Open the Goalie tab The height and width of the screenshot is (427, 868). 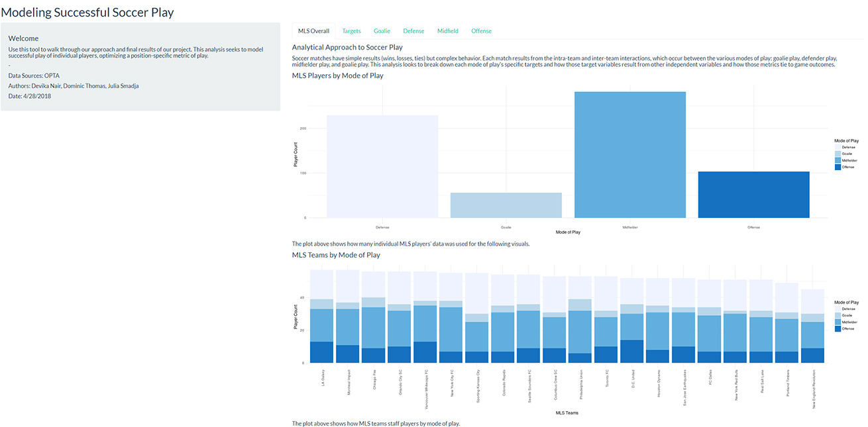[382, 31]
